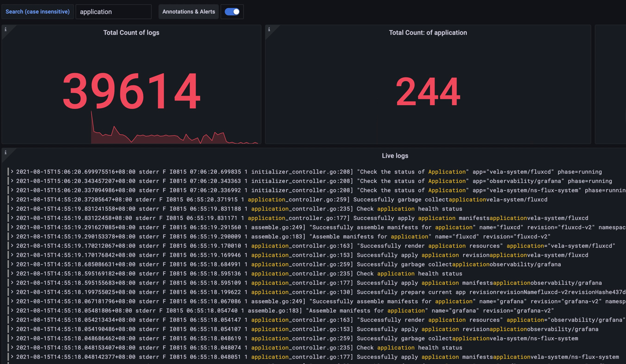Screen dimensions: 626x364
Task: Expand log row timestamped 15:06:20.699975516
Action: (12, 172)
